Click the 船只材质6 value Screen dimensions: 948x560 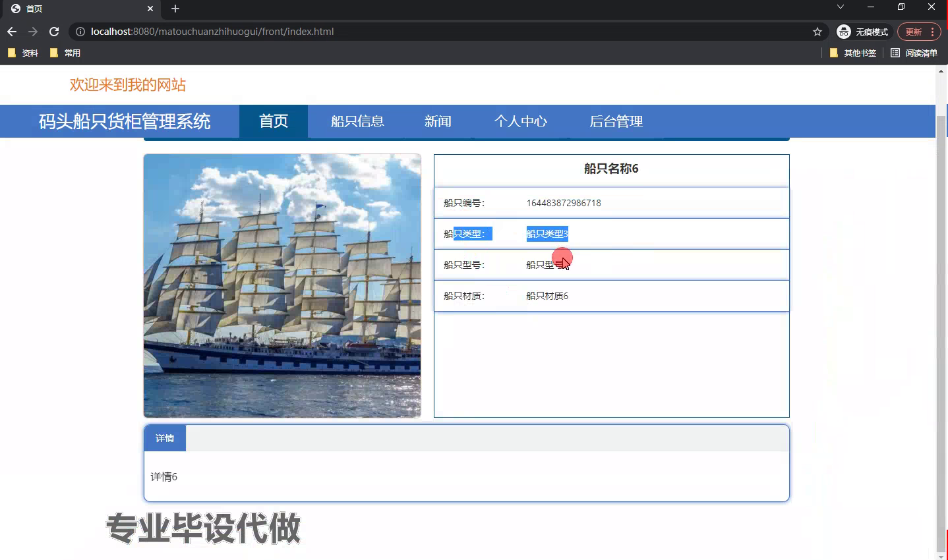pyautogui.click(x=547, y=296)
